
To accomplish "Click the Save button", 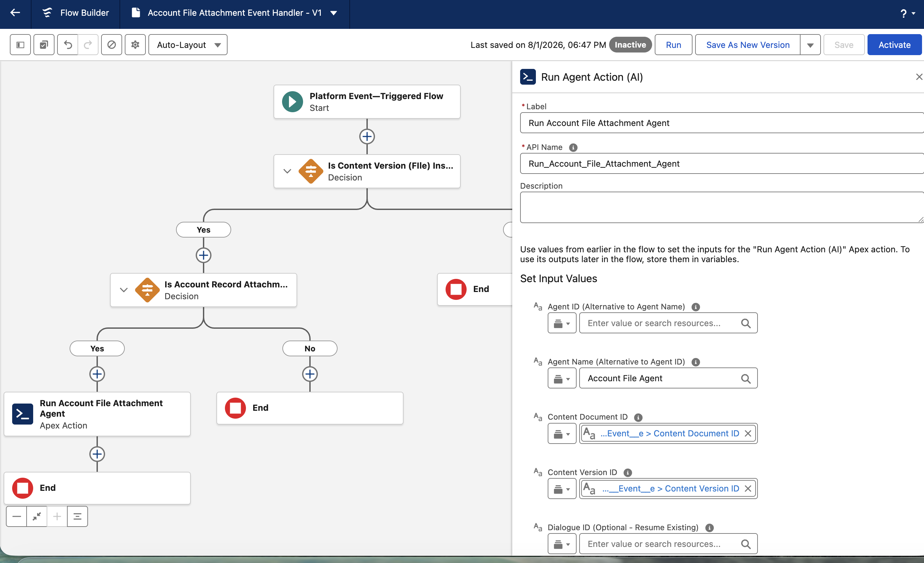I will pos(844,45).
